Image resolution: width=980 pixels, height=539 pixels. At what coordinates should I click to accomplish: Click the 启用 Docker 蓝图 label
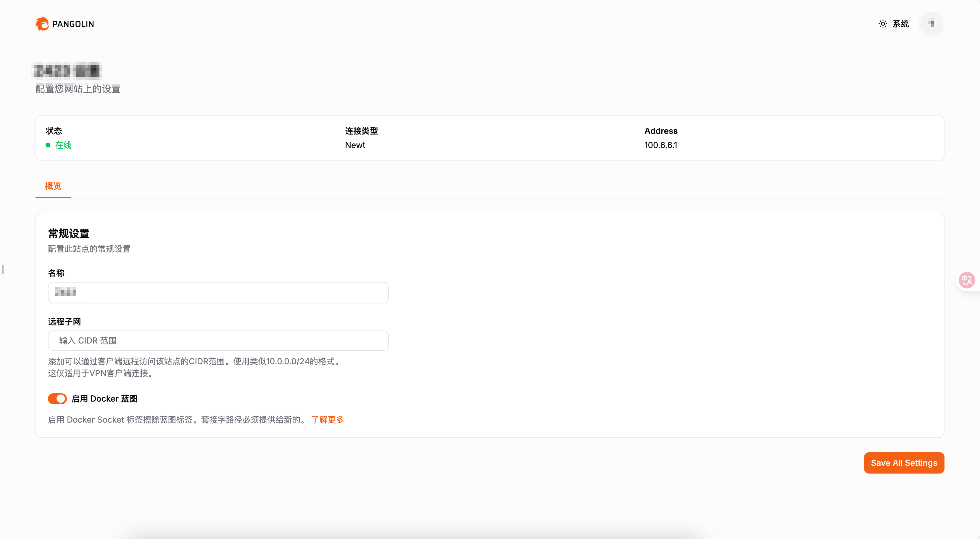[x=104, y=399]
